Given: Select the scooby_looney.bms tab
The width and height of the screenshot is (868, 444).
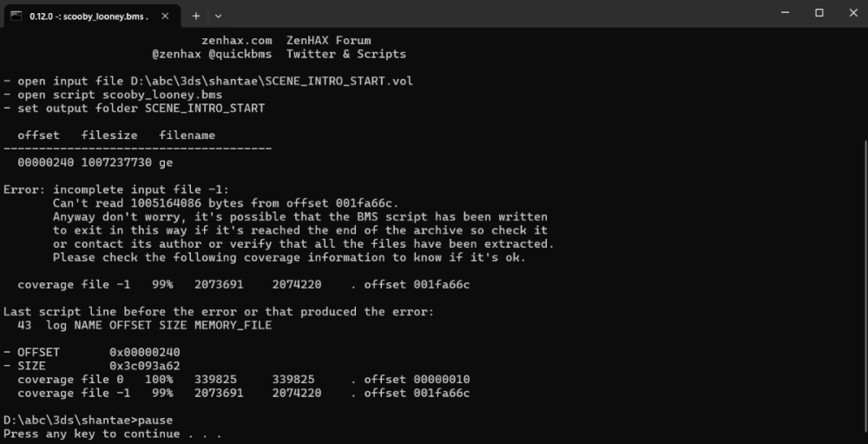Looking at the screenshot, I should click(x=87, y=16).
